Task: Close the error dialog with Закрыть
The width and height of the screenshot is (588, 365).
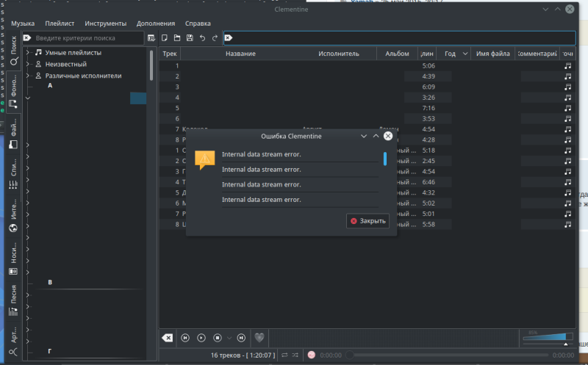Action: 368,221
